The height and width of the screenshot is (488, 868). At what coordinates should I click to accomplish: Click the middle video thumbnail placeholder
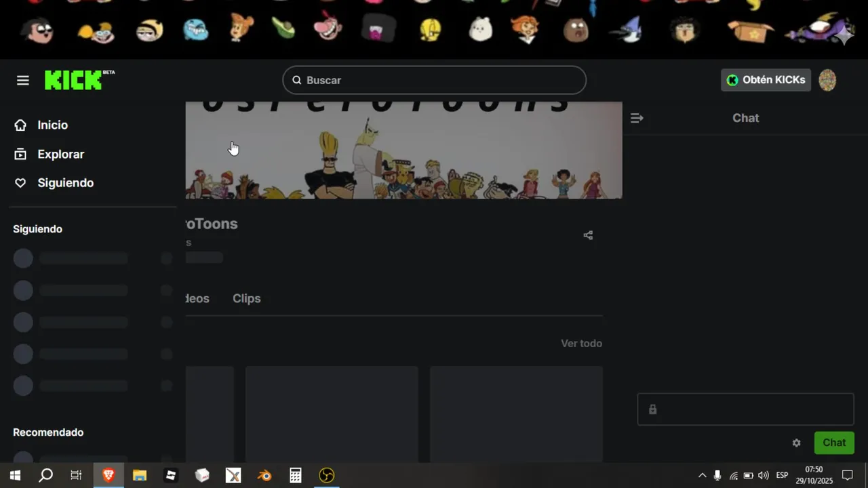click(x=332, y=414)
